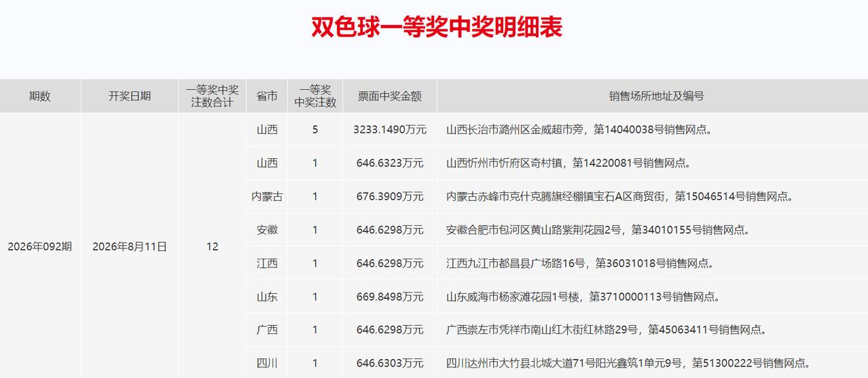The image size is (868, 378).
Task: Select 646.6298万元 in the 广西 row
Action: coord(390,330)
